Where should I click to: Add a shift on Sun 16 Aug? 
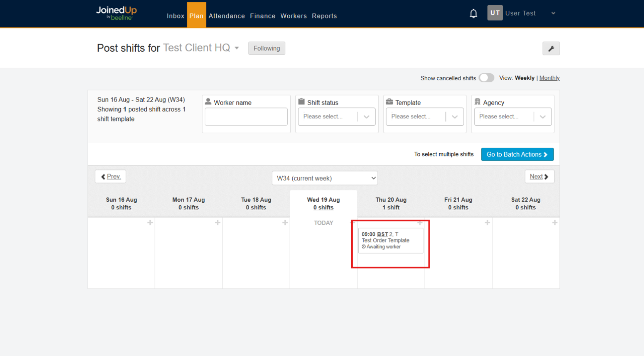click(x=150, y=223)
